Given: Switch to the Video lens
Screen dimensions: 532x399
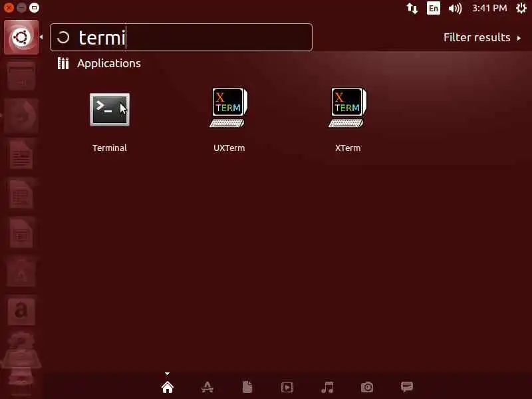Looking at the screenshot, I should pos(287,387).
